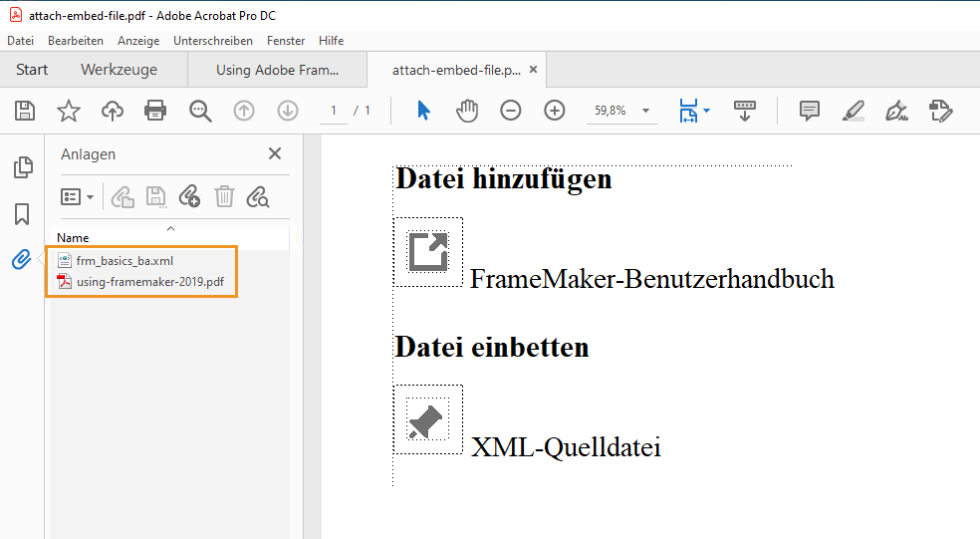980x539 pixels.
Task: Open the attachments options list dropdown
Action: point(77,197)
